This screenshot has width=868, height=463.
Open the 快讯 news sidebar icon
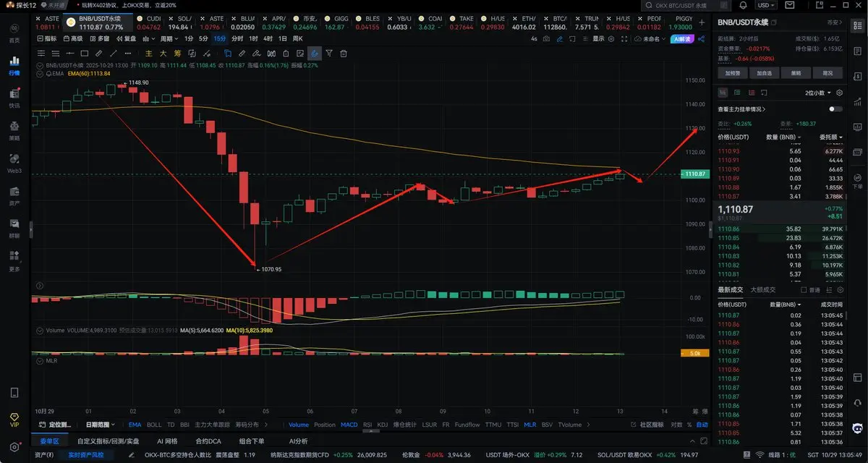(x=14, y=97)
